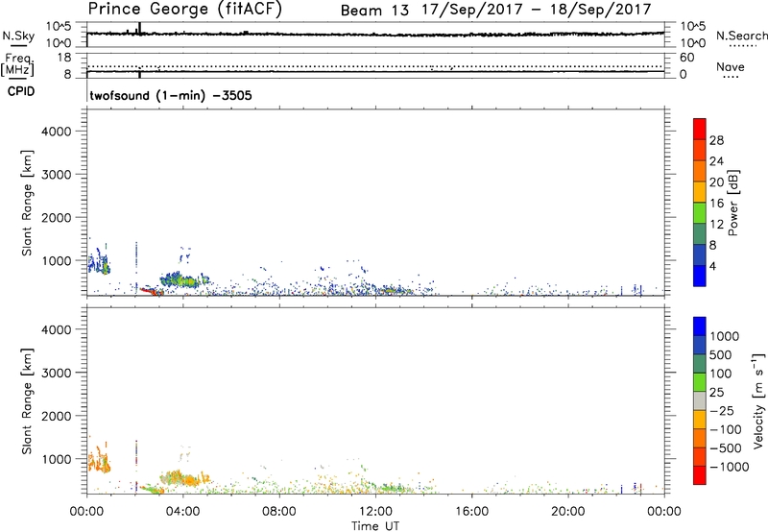Viewport: 768px width, 532px height.
Task: Click the '12' label on Power colorbar
Action: pos(716,225)
